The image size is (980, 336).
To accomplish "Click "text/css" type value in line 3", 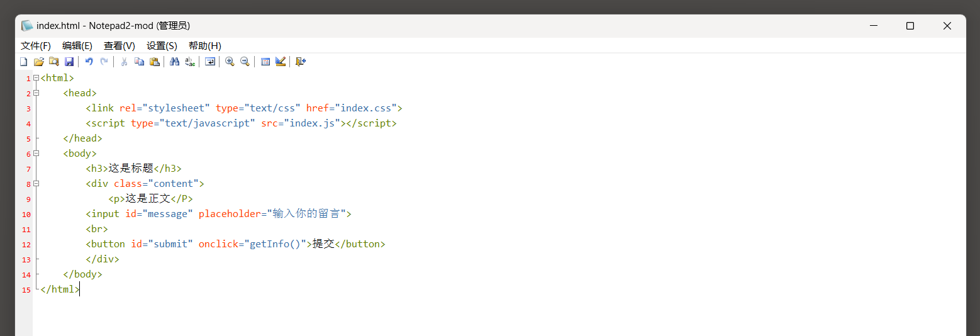I will tap(272, 108).
